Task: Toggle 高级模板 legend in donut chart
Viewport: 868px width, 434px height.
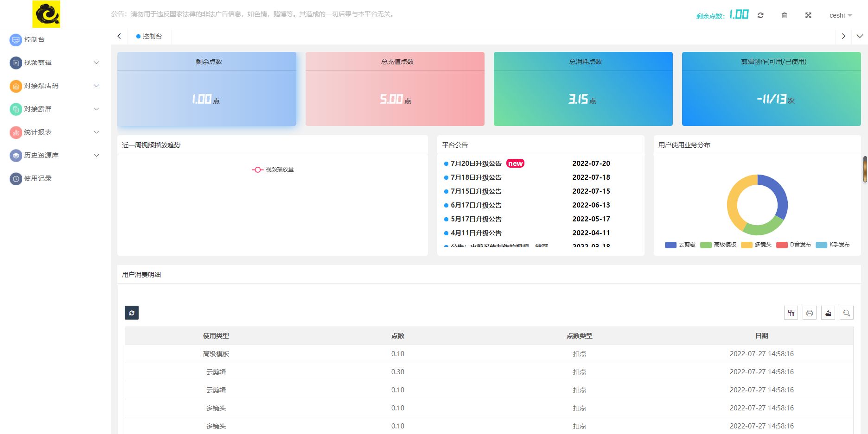Action: (718, 245)
